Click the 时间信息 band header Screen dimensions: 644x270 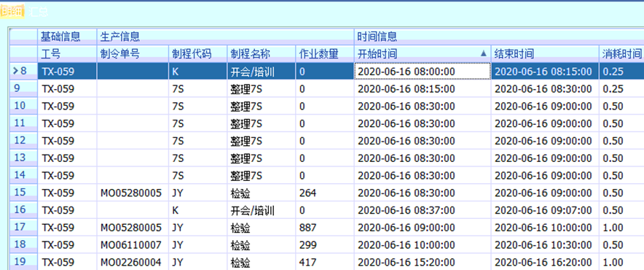pos(500,36)
